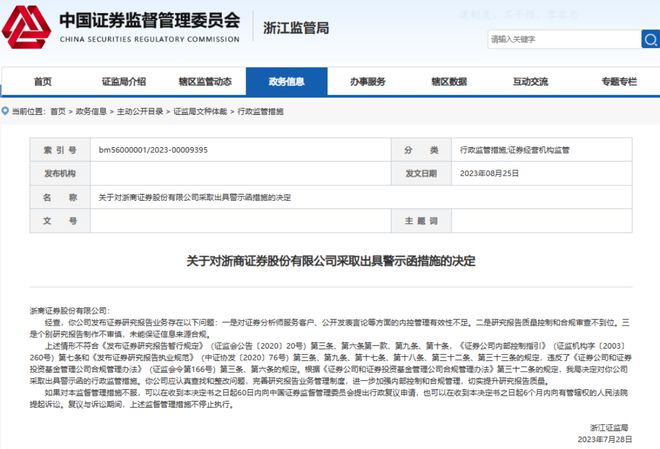This screenshot has width=660, height=449.
Task: Go to 行政监管措施 in the breadcrumb
Action: click(x=261, y=112)
